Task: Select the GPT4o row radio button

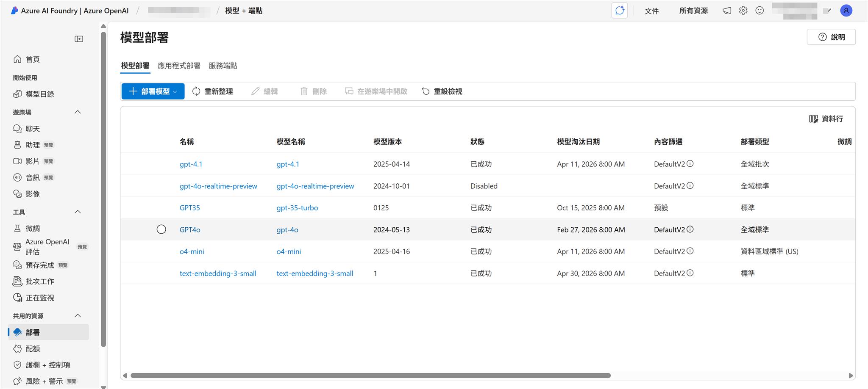Action: 161,229
